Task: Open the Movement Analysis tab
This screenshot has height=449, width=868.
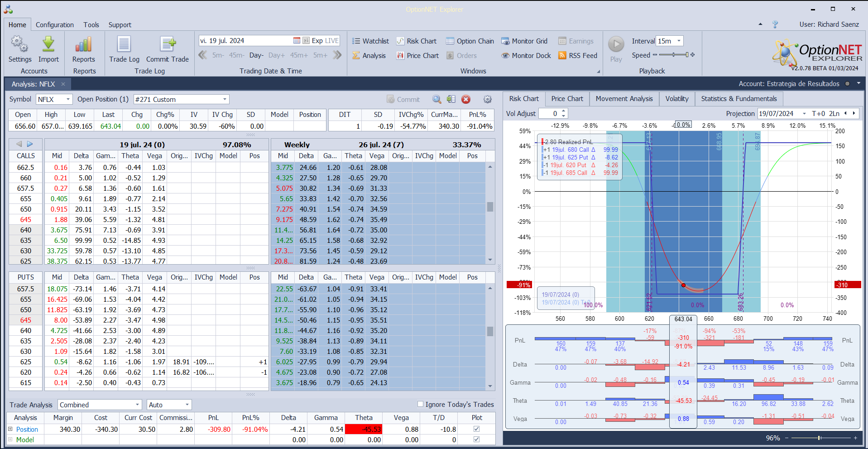Action: (624, 99)
